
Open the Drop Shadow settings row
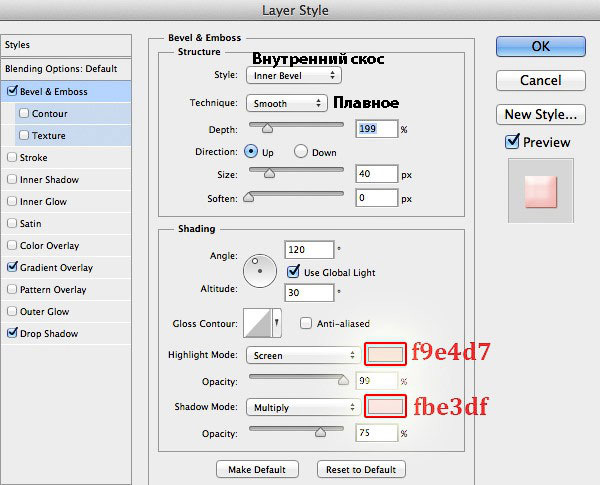[x=66, y=333]
